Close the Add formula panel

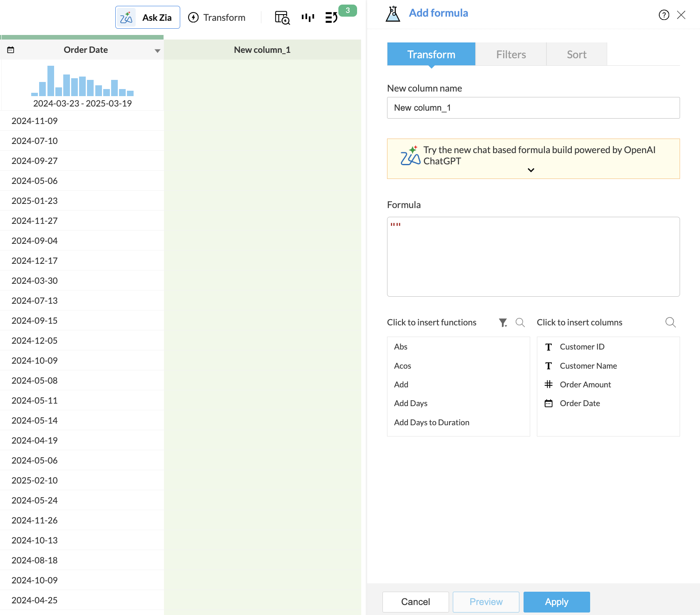click(x=681, y=15)
